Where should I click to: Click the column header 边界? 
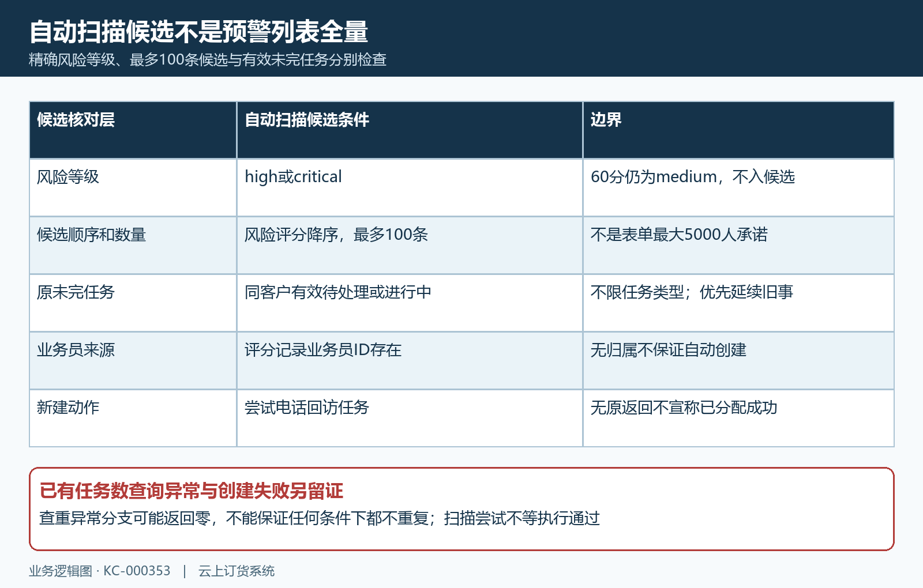pos(738,130)
